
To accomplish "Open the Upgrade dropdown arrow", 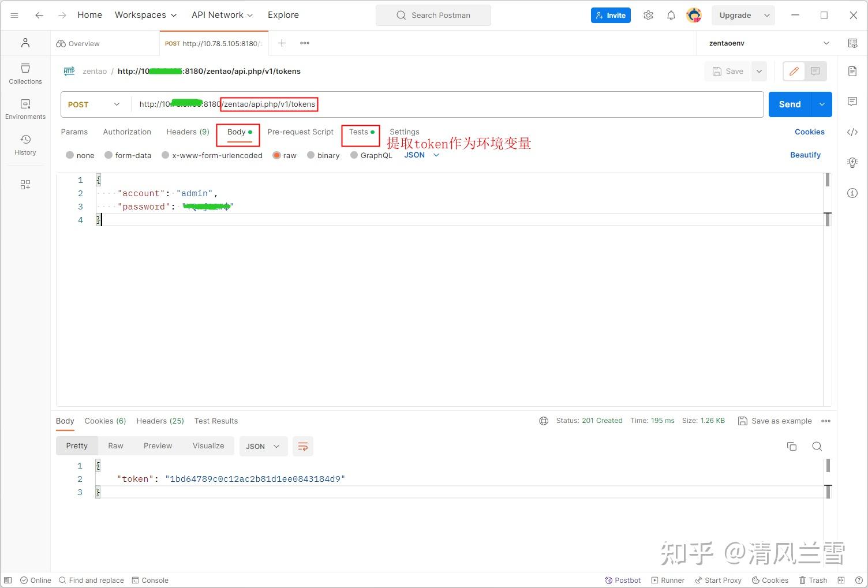I will click(x=767, y=16).
